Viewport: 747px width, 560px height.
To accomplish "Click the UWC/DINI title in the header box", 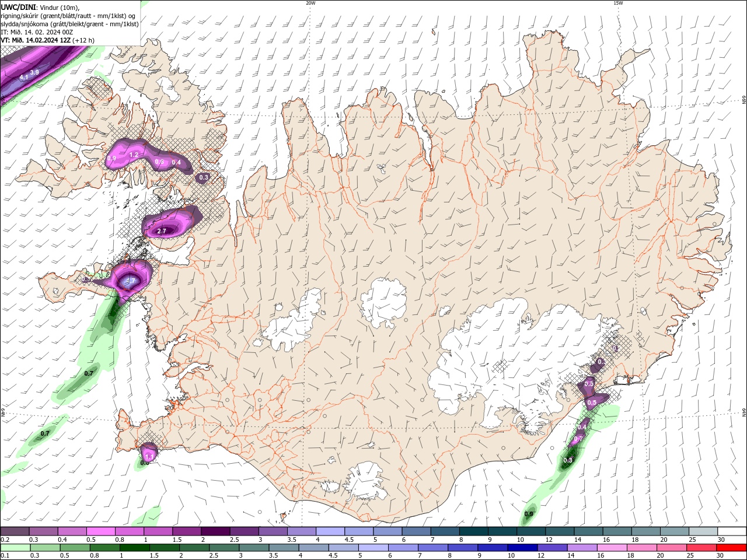I will pyautogui.click(x=18, y=7).
